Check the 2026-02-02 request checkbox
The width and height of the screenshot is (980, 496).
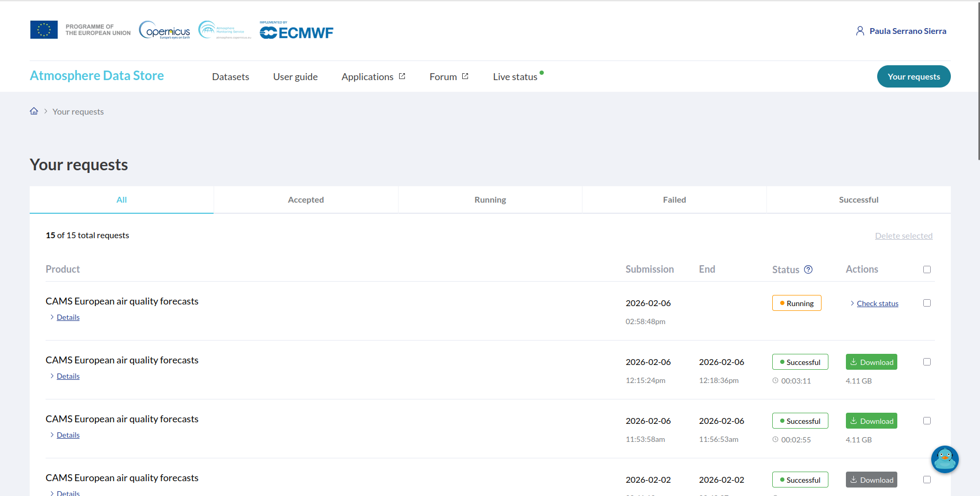(927, 480)
